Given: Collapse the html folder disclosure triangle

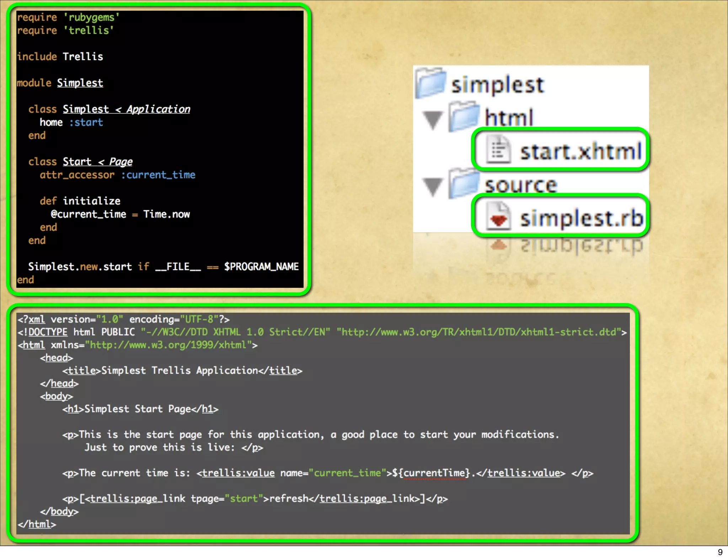Looking at the screenshot, I should pos(433,119).
